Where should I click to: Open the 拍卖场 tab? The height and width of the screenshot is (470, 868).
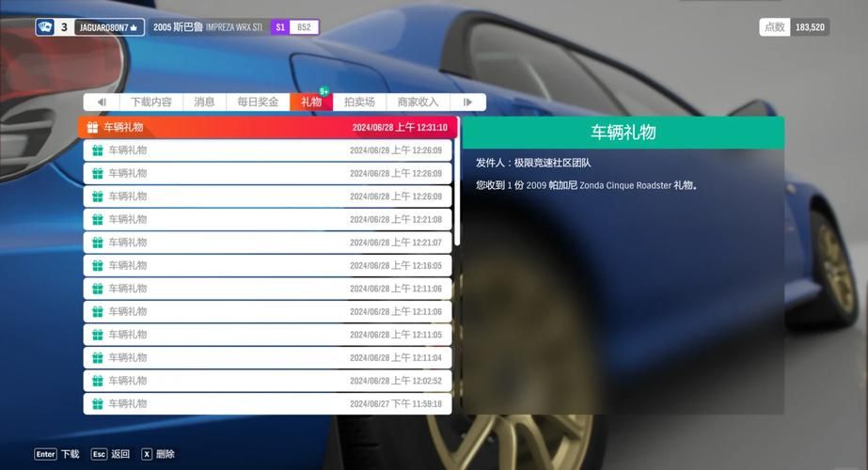(x=359, y=102)
